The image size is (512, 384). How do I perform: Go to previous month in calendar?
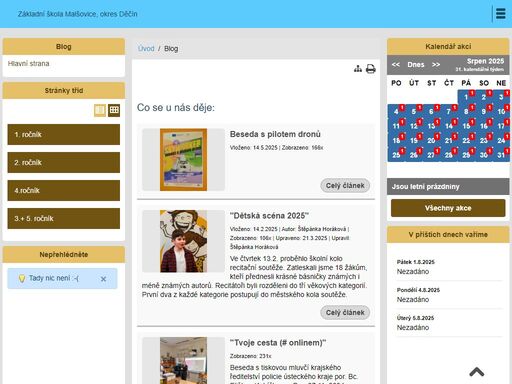(396, 65)
